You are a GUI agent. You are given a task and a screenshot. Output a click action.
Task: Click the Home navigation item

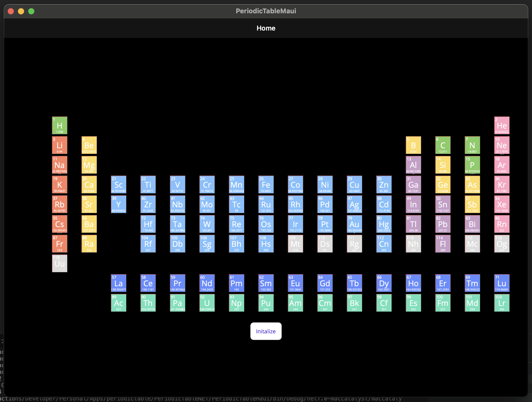266,28
